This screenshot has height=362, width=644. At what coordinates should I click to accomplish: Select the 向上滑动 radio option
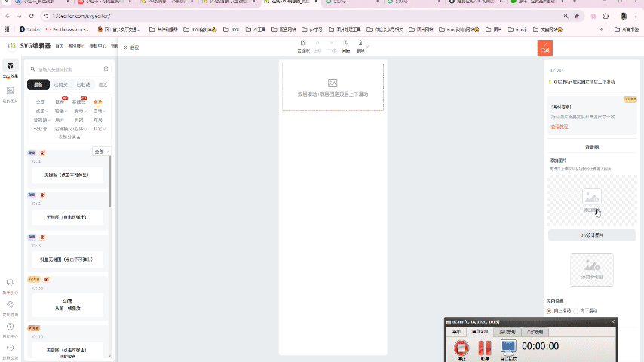point(549,311)
